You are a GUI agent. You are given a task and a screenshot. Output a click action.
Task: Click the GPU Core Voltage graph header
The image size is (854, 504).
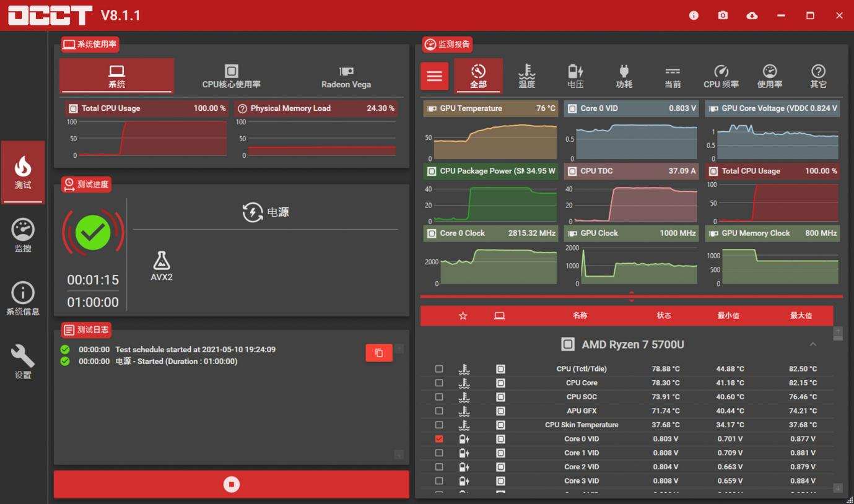(x=772, y=108)
